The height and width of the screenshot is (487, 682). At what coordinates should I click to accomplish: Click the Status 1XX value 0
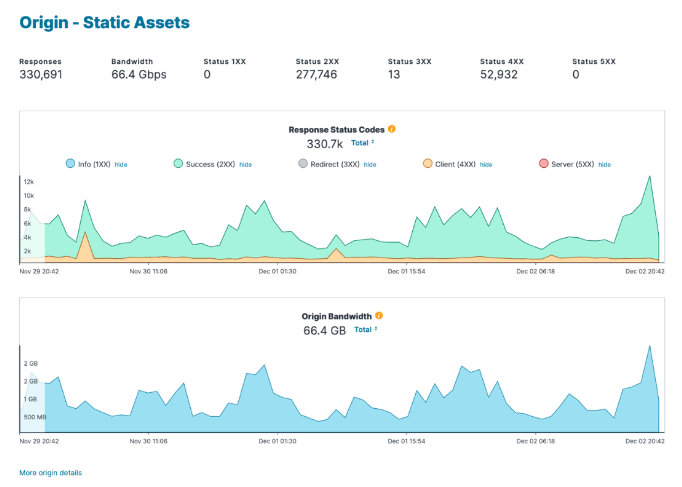(207, 74)
